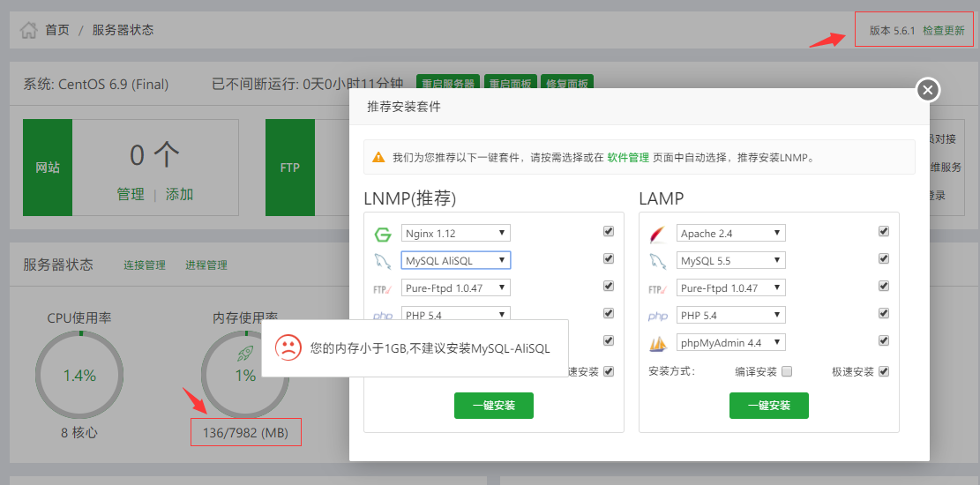Uncheck the Nginx checkbox in LNMP
This screenshot has height=485, width=980.
tap(608, 231)
